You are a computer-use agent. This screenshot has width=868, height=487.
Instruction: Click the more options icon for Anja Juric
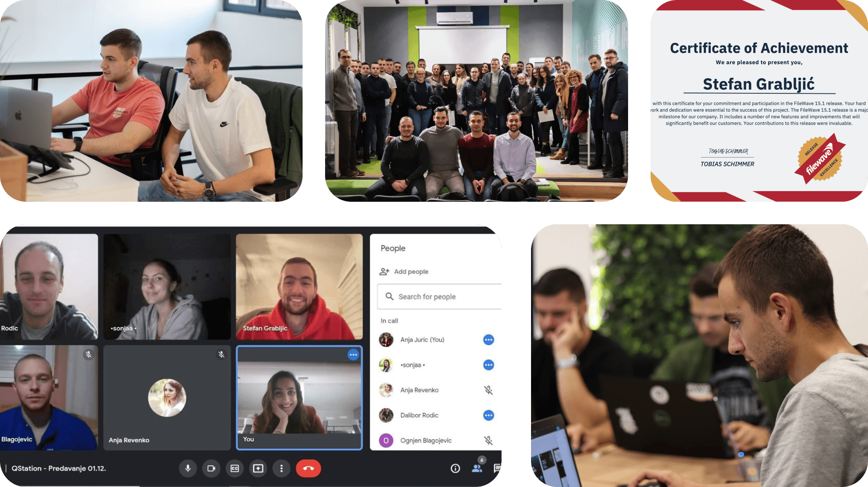(489, 339)
